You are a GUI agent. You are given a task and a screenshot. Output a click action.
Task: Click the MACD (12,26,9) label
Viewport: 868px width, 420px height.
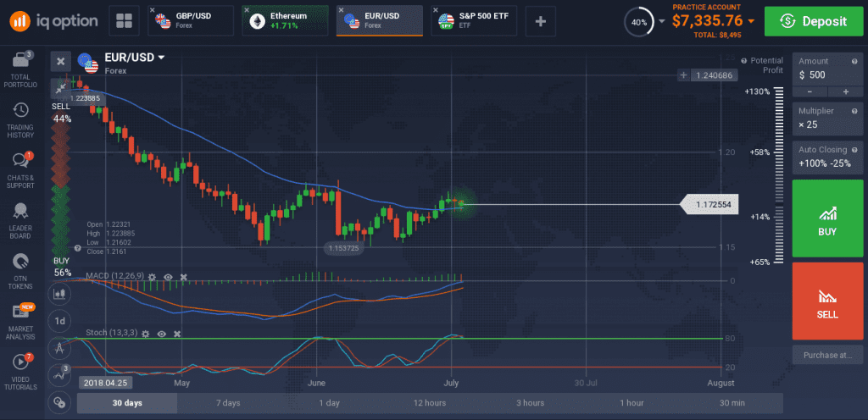[114, 276]
